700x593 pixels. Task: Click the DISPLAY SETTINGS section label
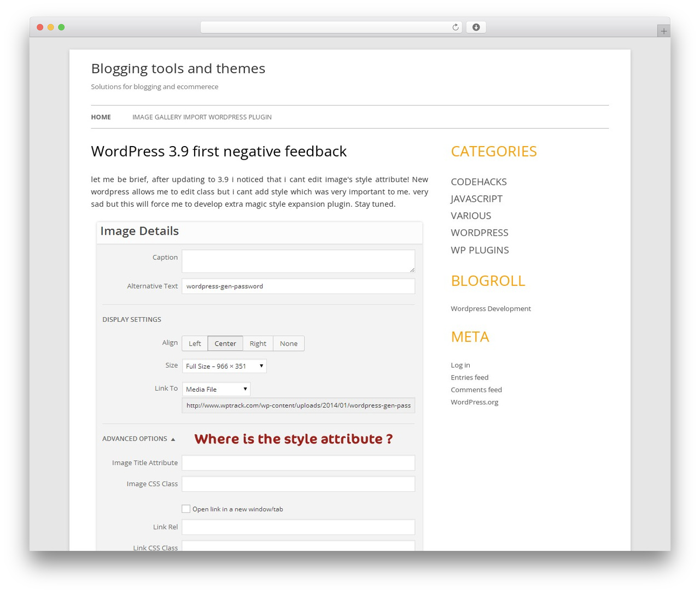(132, 319)
